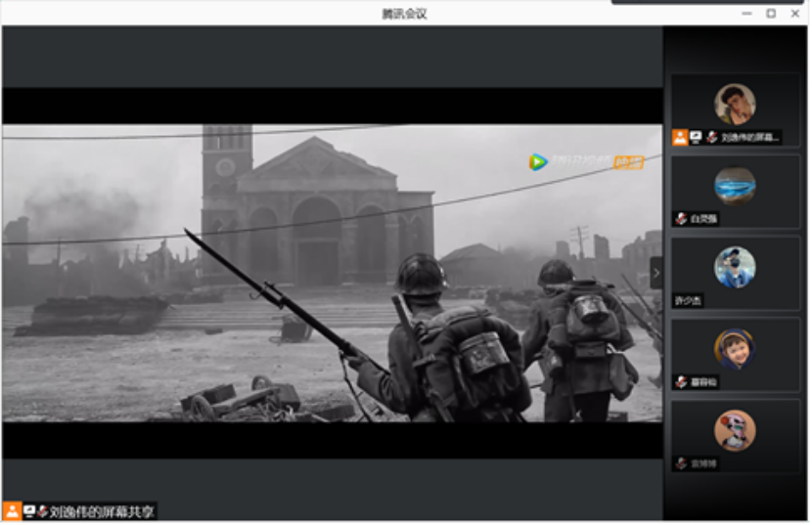Viewport: 812px width, 525px height.
Task: Select 白灵强's blue avatar
Action: pyautogui.click(x=734, y=185)
